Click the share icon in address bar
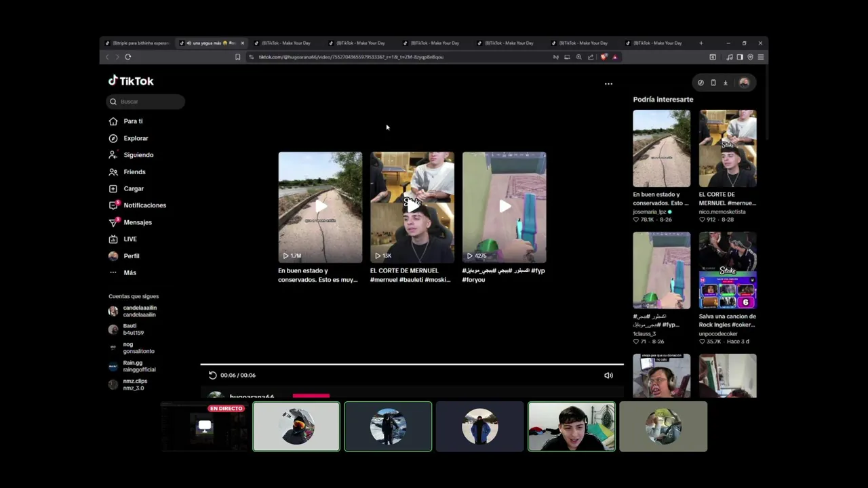 (590, 57)
